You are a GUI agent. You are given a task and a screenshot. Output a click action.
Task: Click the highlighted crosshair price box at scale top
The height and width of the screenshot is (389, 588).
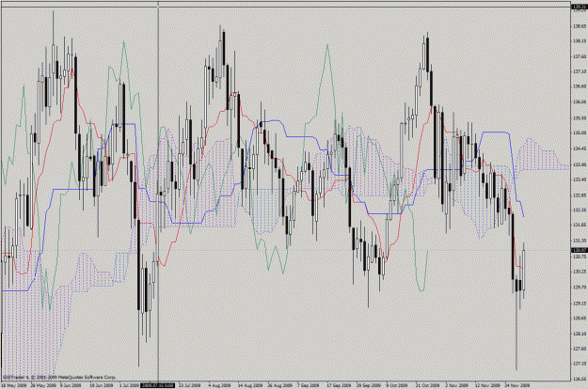tap(580, 7)
